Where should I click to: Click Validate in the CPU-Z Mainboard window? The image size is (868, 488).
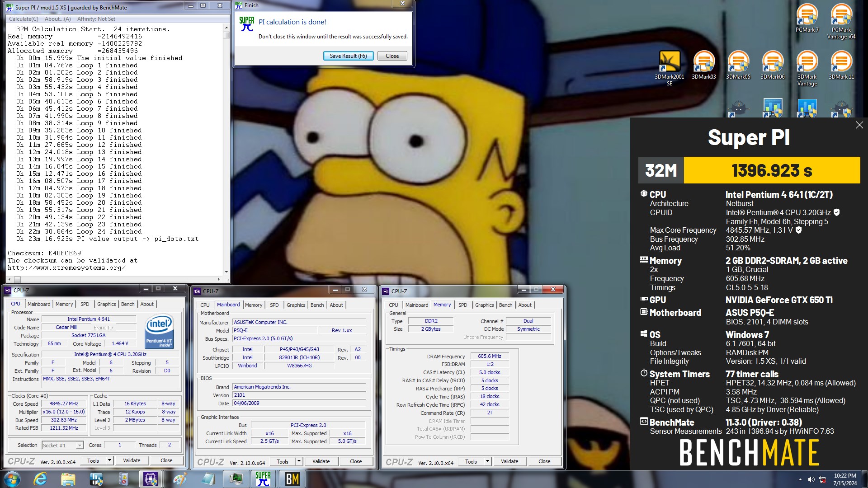pyautogui.click(x=321, y=461)
